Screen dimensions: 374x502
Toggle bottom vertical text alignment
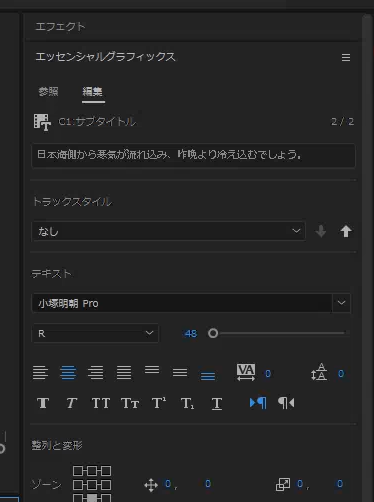208,376
